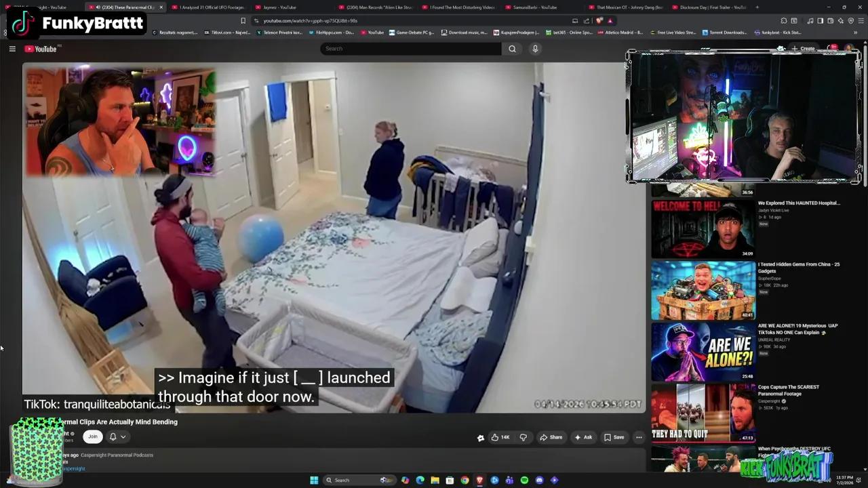Click the bookmark icon beside the address bar

pos(243,21)
